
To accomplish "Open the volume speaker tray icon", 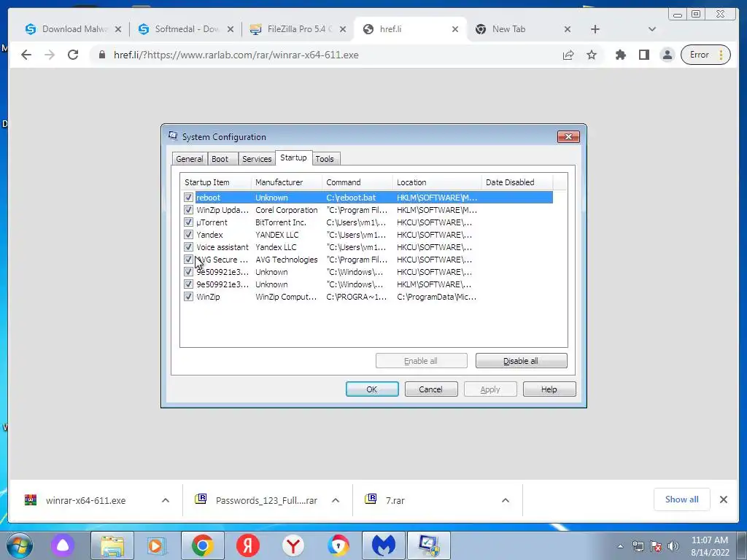I will [x=673, y=546].
